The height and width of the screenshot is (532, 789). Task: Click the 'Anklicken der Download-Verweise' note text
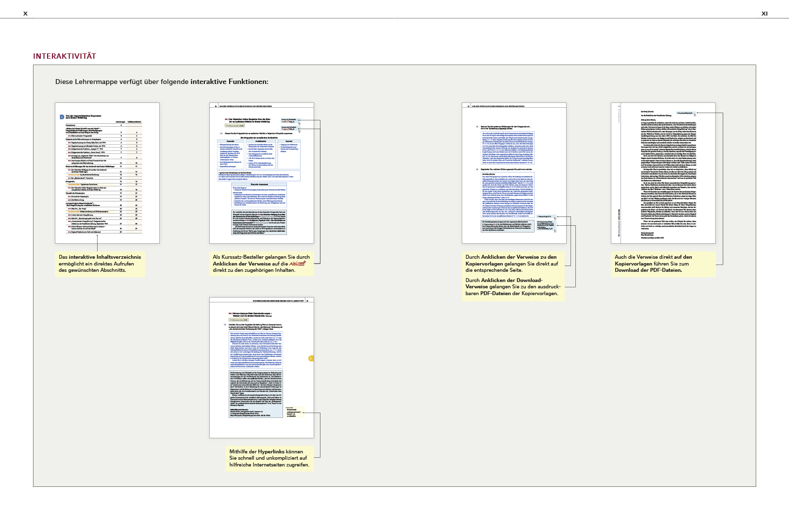513,287
